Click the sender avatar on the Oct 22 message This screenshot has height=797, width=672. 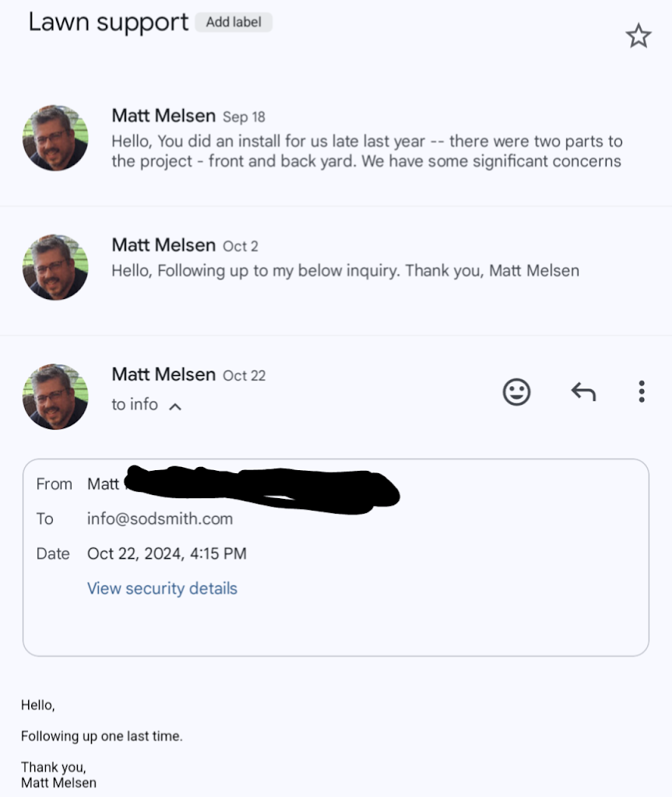[x=55, y=396]
